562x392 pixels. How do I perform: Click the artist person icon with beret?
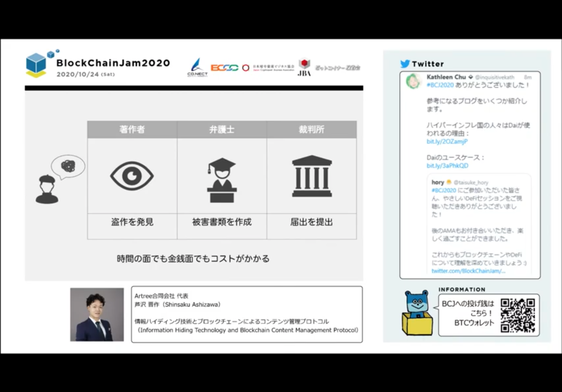click(47, 189)
